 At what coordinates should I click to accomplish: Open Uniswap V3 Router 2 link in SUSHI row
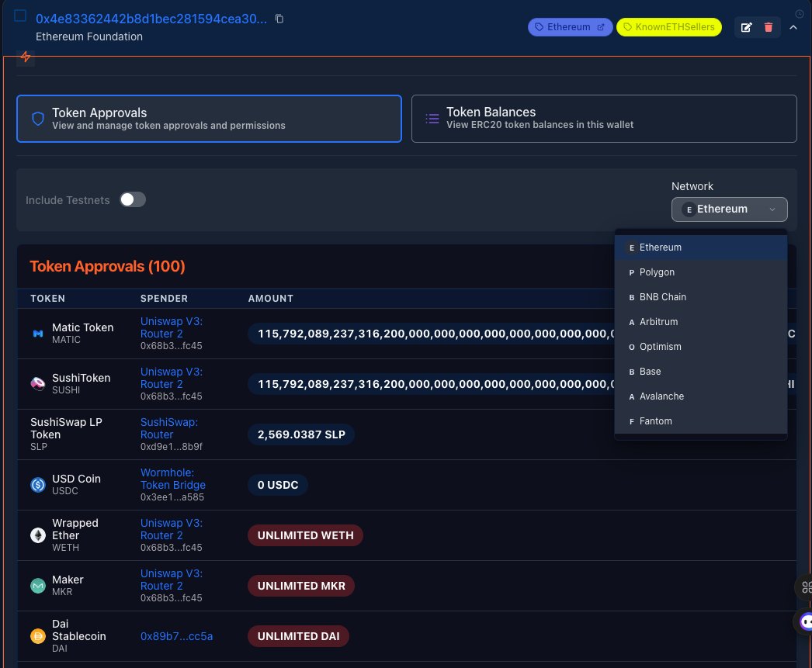172,378
